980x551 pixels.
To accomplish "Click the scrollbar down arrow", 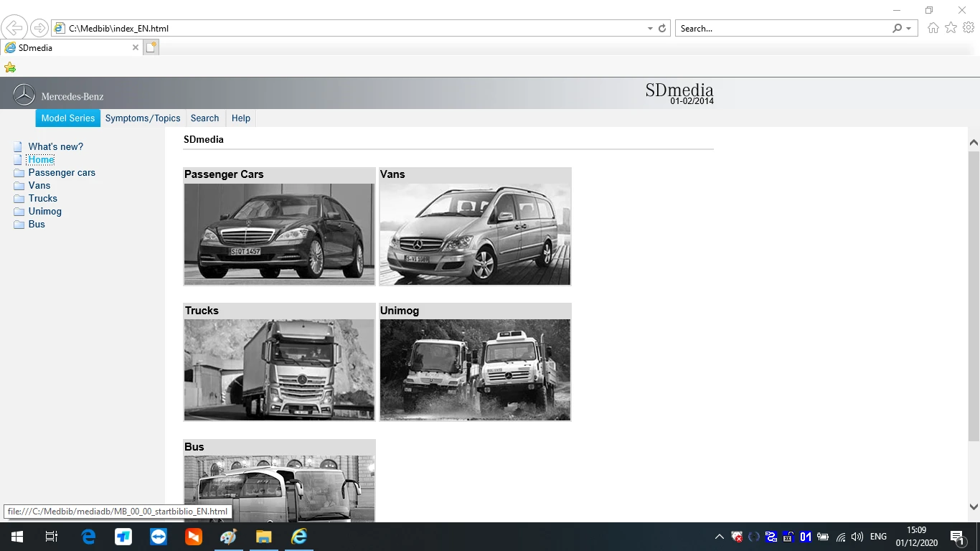I will [x=974, y=507].
